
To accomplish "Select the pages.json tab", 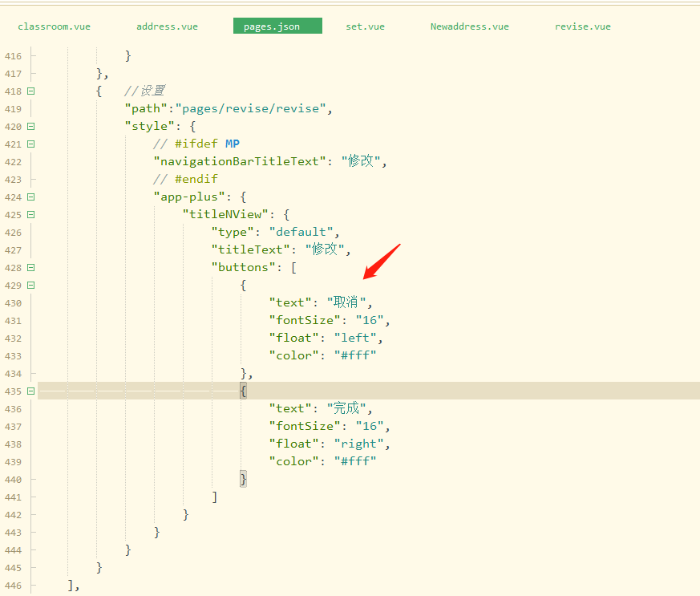I will click(x=277, y=26).
